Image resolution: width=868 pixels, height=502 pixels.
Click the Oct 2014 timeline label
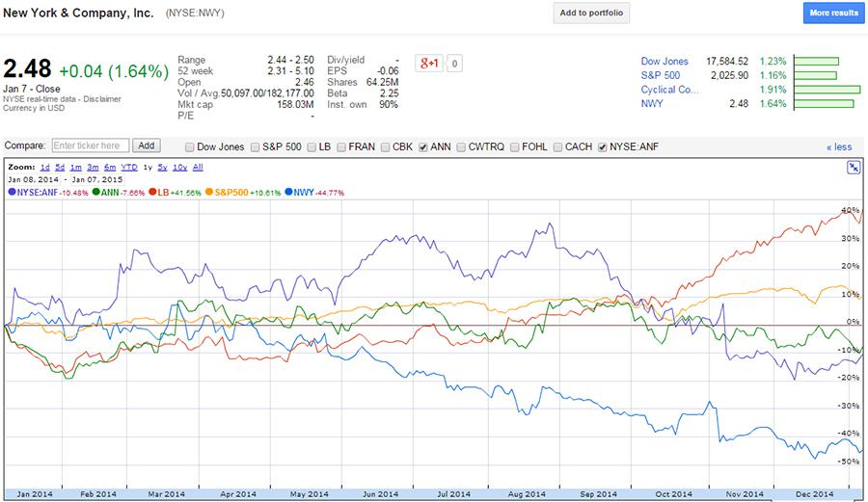(674, 494)
